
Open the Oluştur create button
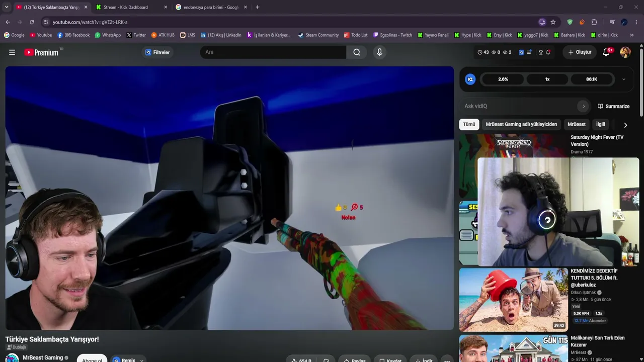(x=580, y=52)
